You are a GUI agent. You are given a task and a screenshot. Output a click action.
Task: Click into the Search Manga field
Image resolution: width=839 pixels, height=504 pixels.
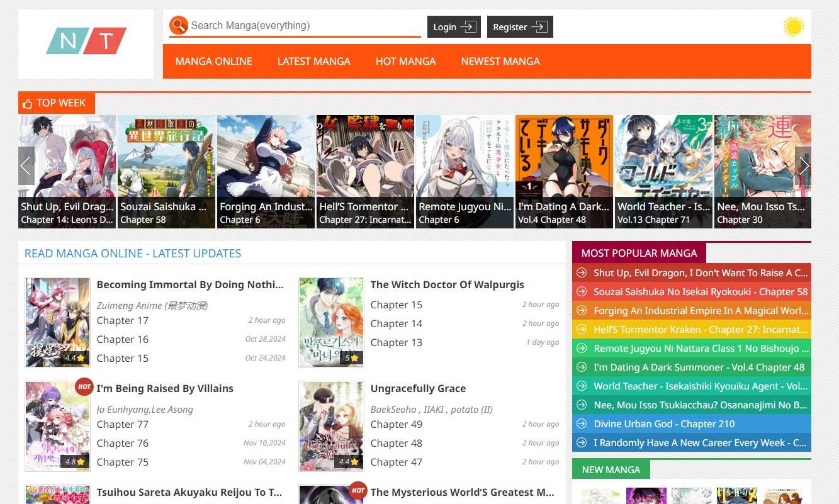(x=305, y=26)
